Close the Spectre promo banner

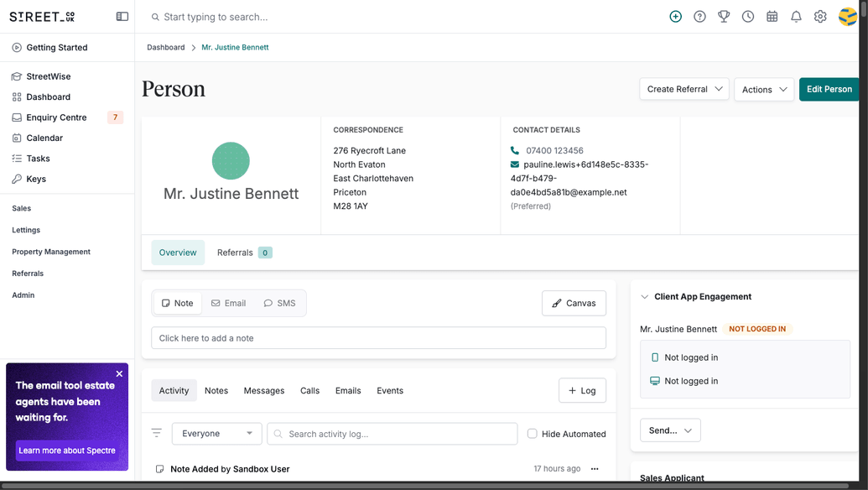coord(119,373)
